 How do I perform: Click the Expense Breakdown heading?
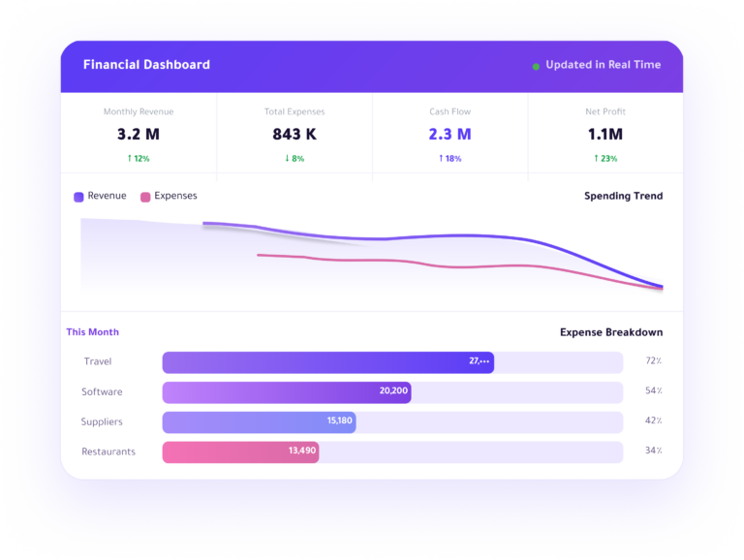611,332
